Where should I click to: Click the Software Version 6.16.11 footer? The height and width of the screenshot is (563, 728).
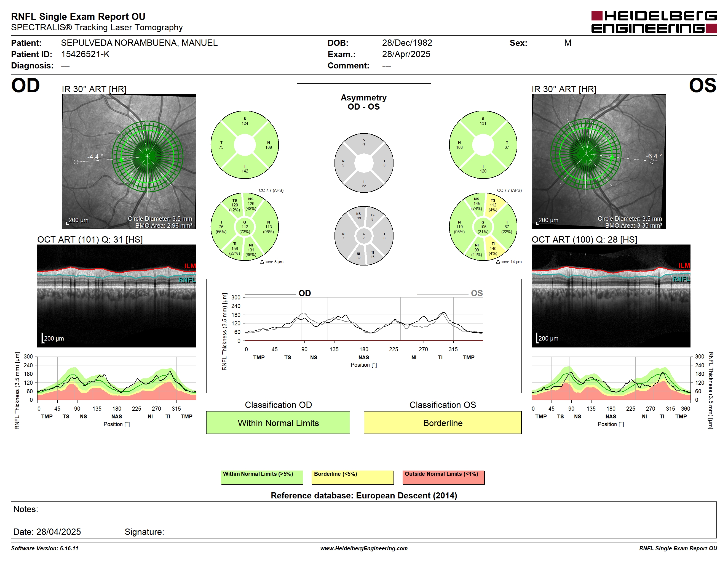(45, 548)
